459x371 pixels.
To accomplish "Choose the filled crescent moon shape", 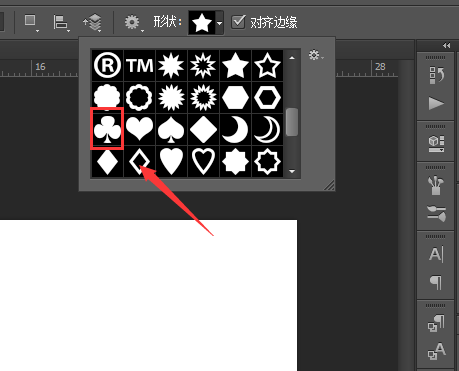I will 235,129.
